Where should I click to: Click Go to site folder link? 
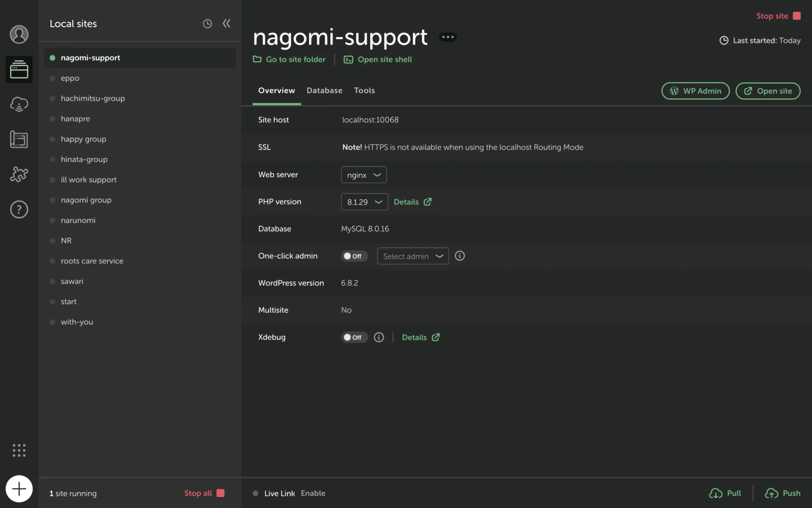289,60
